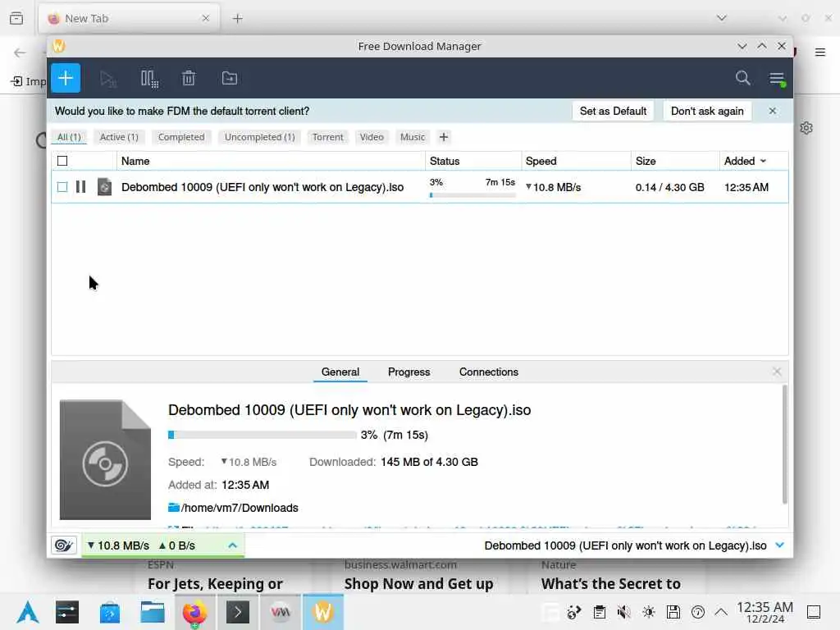Expand the bottom-right download name chevron

click(780, 546)
